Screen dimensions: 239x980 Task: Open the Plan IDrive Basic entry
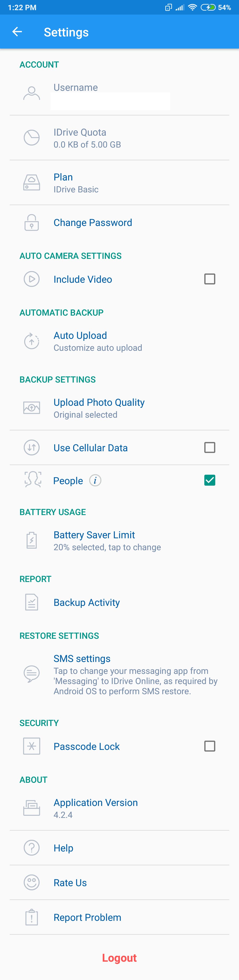coord(119,183)
